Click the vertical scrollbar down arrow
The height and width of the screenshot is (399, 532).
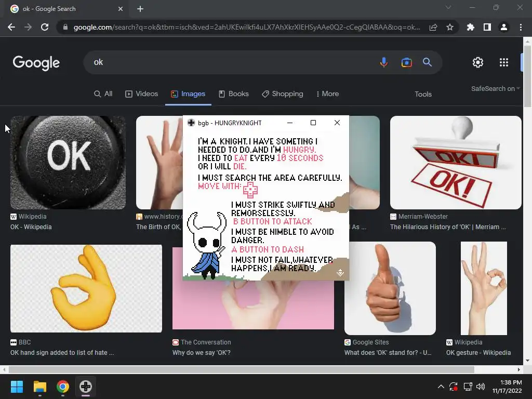[527, 361]
